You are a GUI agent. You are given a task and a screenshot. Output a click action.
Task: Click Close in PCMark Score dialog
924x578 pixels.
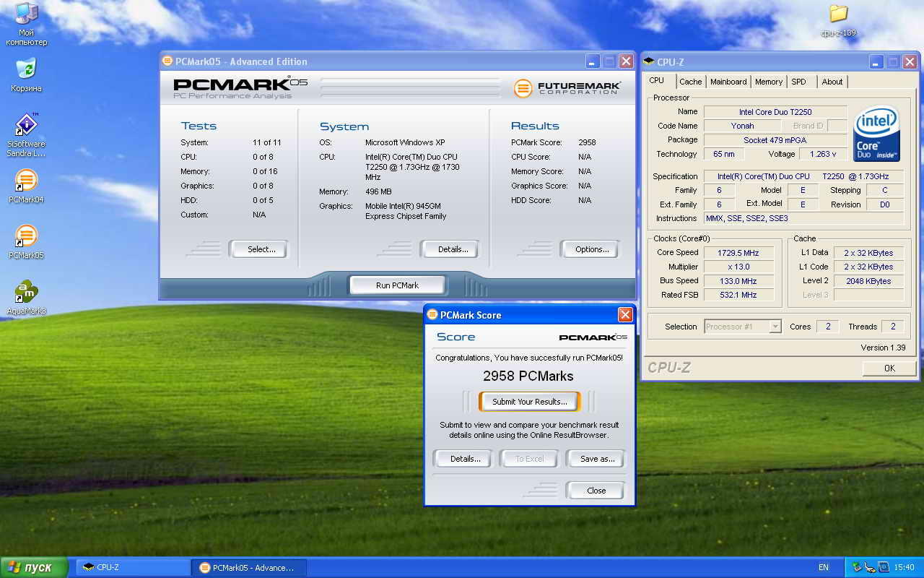(596, 491)
